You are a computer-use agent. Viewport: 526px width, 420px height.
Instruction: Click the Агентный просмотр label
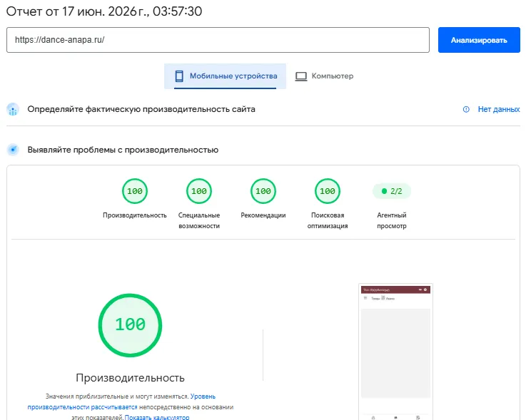pos(392,220)
